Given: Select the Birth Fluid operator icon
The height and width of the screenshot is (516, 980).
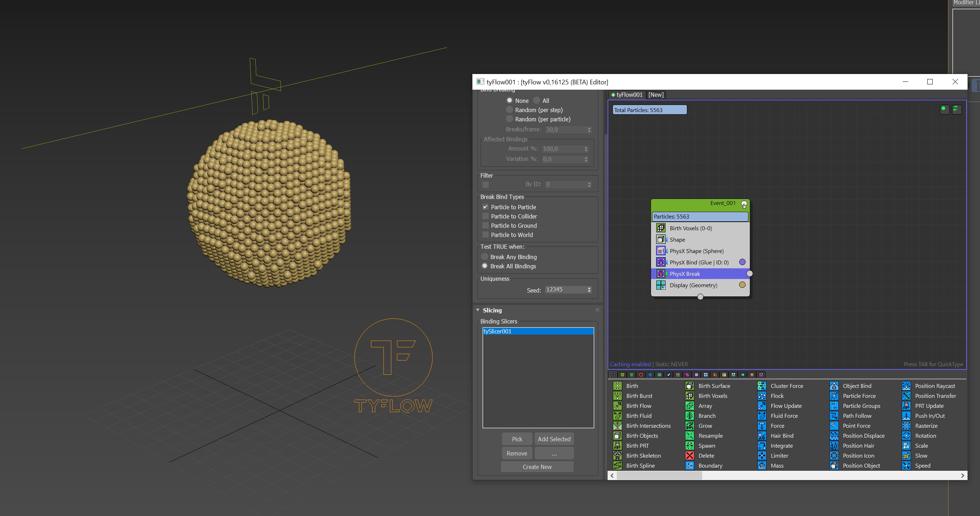Looking at the screenshot, I should [618, 416].
